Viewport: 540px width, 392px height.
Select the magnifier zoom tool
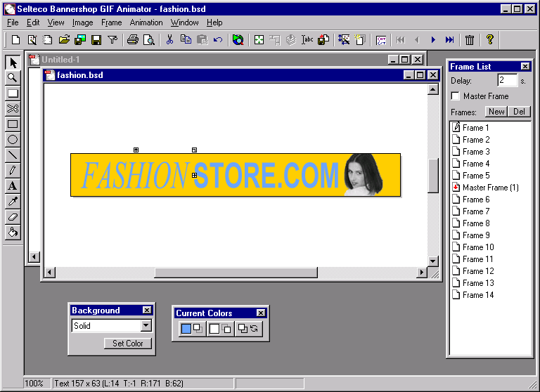13,78
